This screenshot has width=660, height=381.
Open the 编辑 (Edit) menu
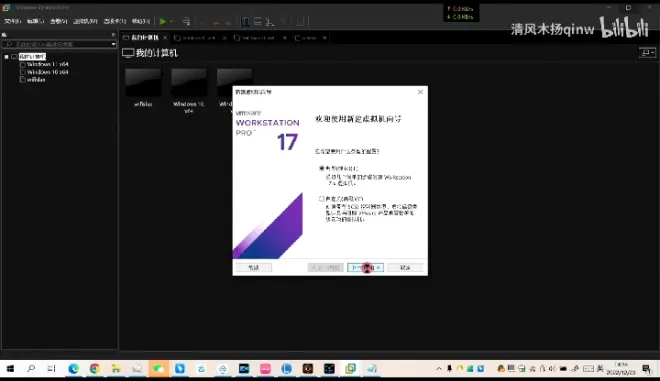tap(35, 21)
